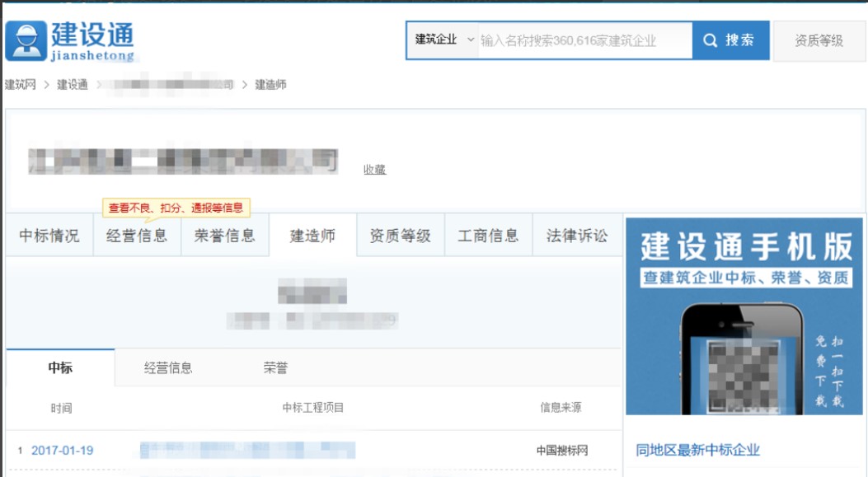This screenshot has width=868, height=477.
Task: Select the 建造师 tab
Action: [x=312, y=236]
